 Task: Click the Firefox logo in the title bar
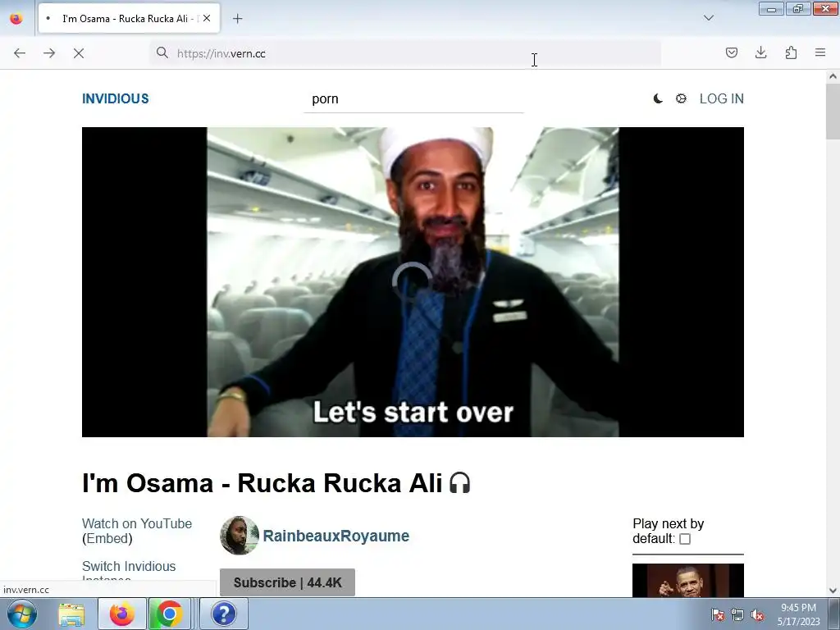pos(16,18)
